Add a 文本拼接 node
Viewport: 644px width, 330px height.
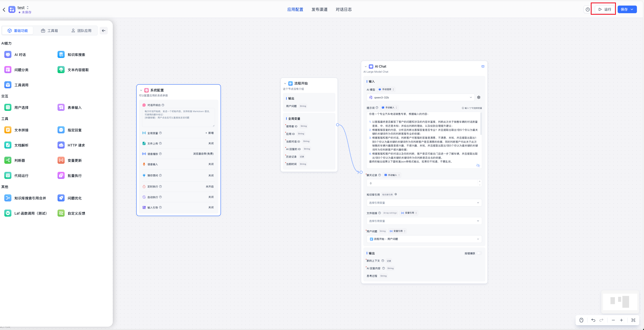coord(16,130)
